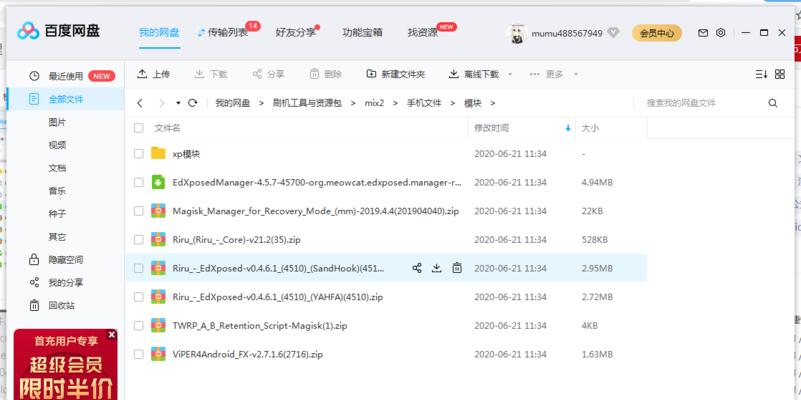The height and width of the screenshot is (400, 801).
Task: Navigate to 手机文件 breadcrumb
Action: pyautogui.click(x=424, y=103)
